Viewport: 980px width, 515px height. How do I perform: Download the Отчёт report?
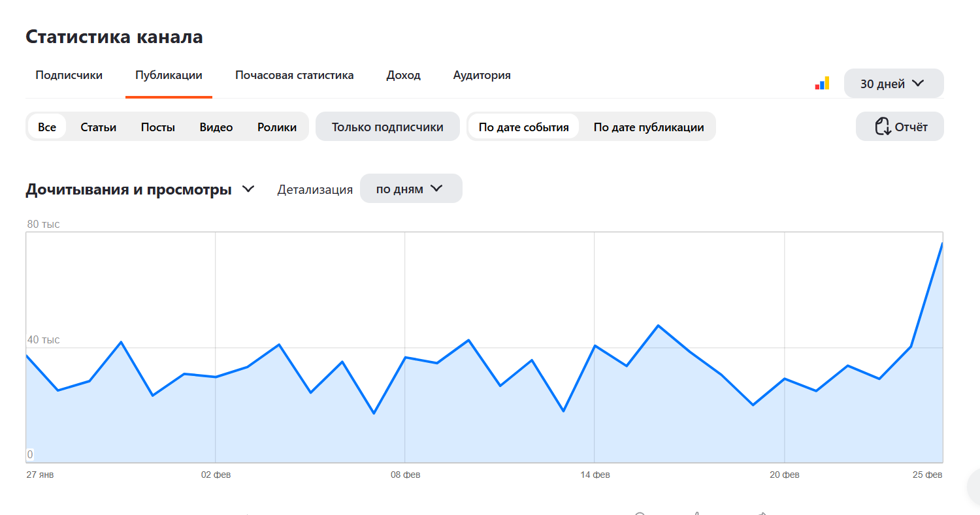(x=900, y=127)
